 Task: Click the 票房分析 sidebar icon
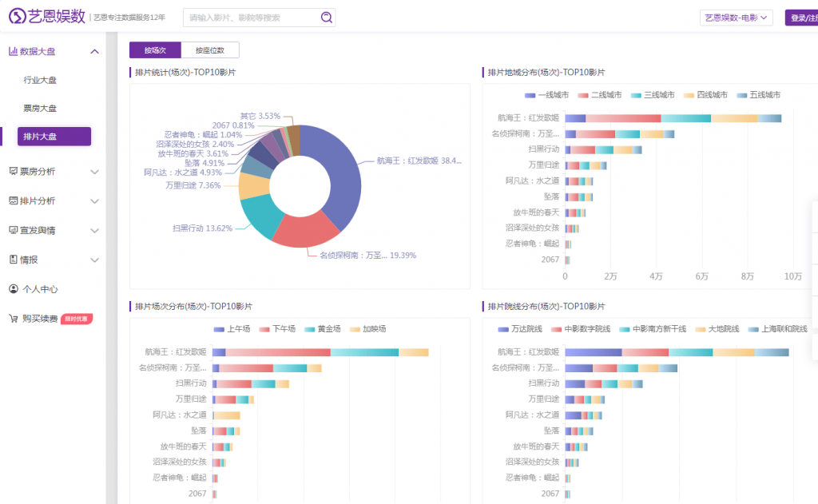tap(13, 171)
